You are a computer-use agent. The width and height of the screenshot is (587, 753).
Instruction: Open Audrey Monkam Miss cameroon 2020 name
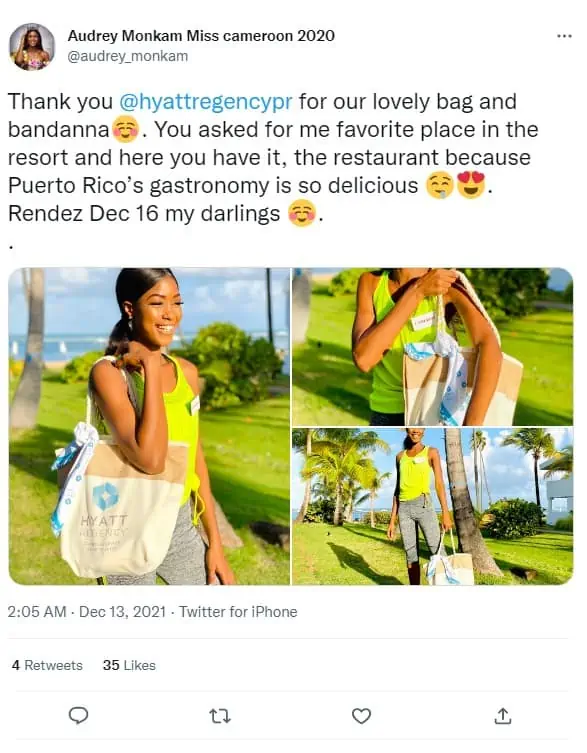pyautogui.click(x=201, y=36)
